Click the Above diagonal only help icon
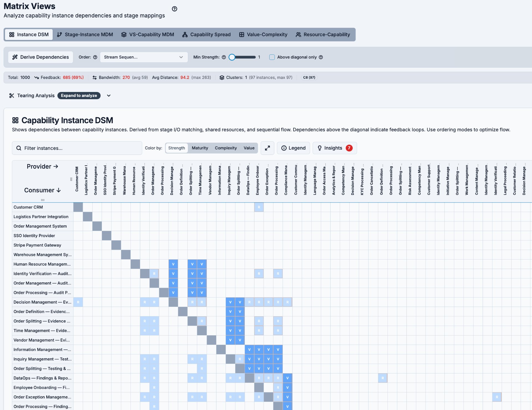The width and height of the screenshot is (532, 410). tap(321, 57)
